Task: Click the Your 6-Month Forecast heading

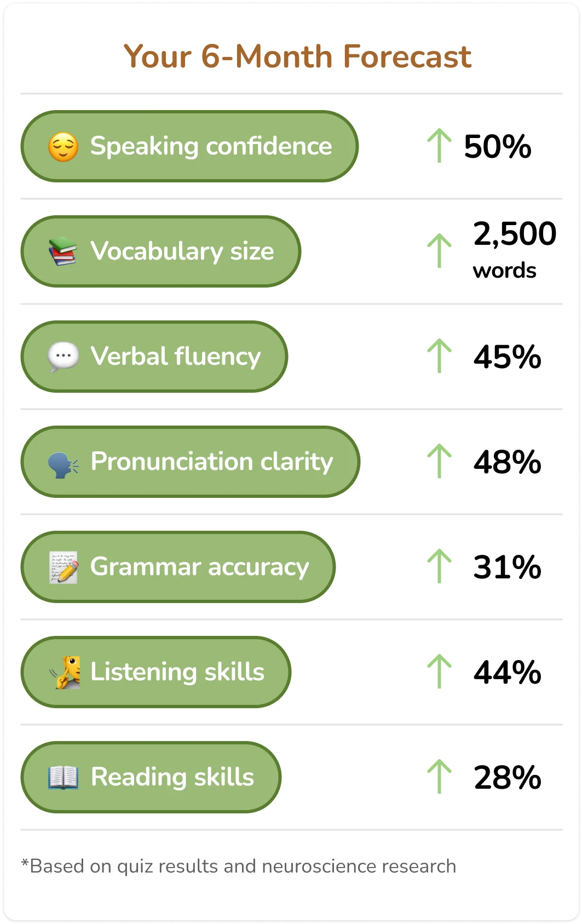Action: 297,56
